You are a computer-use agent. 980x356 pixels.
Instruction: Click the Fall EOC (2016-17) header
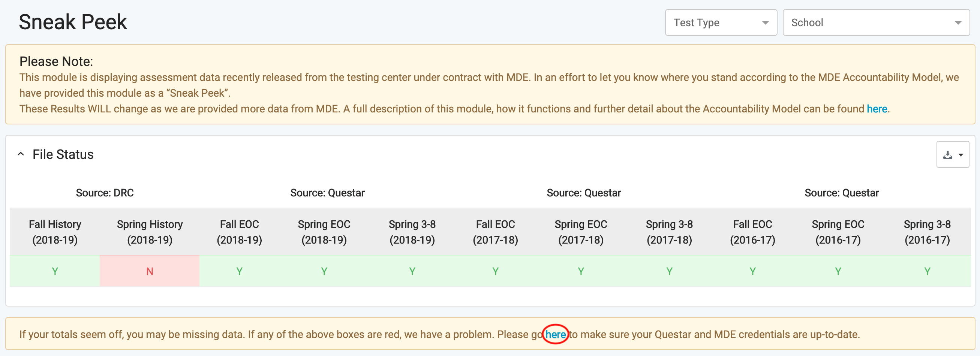(752, 232)
